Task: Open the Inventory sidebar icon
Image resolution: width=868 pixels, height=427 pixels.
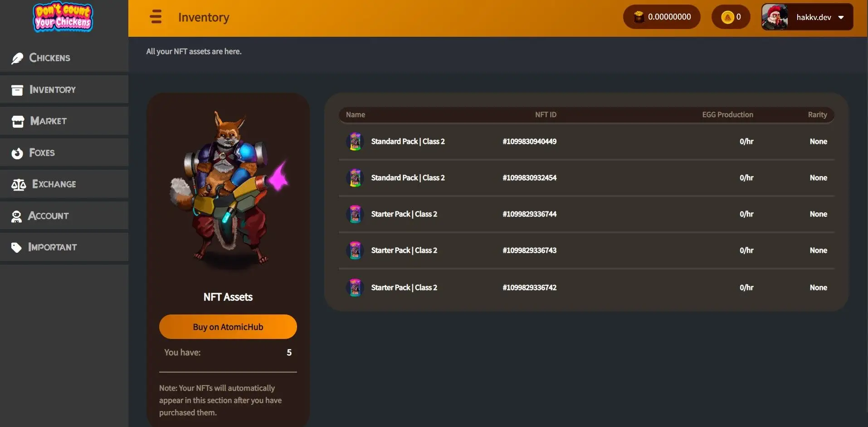Action: (17, 90)
